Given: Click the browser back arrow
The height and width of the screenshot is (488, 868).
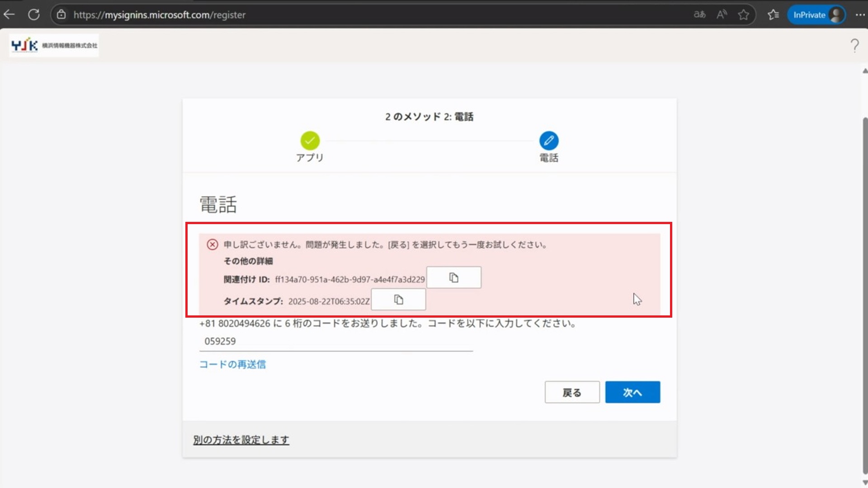Looking at the screenshot, I should [x=9, y=14].
